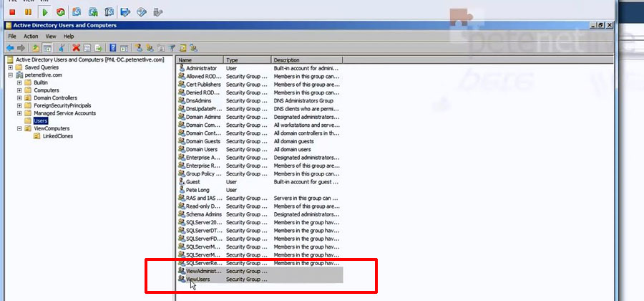Select Domain Controllers in tree

point(55,98)
